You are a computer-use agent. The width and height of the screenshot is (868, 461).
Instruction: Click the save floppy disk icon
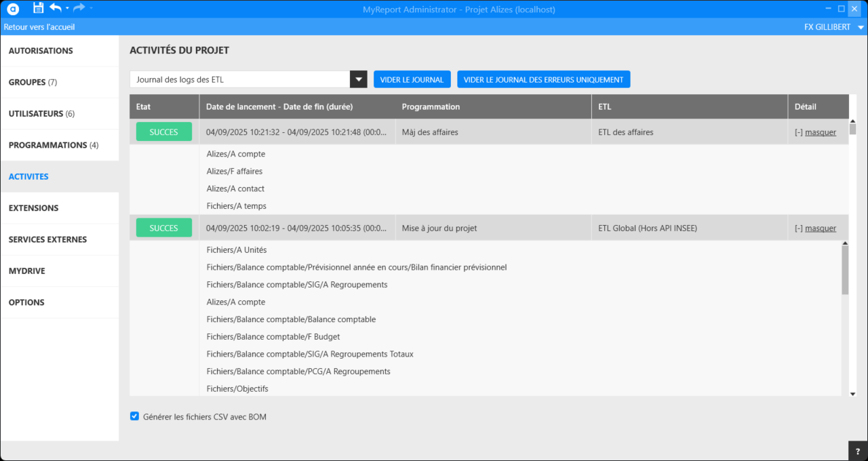[x=38, y=8]
